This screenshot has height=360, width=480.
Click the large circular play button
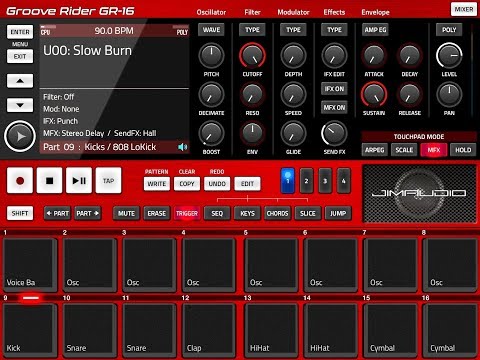click(20, 136)
